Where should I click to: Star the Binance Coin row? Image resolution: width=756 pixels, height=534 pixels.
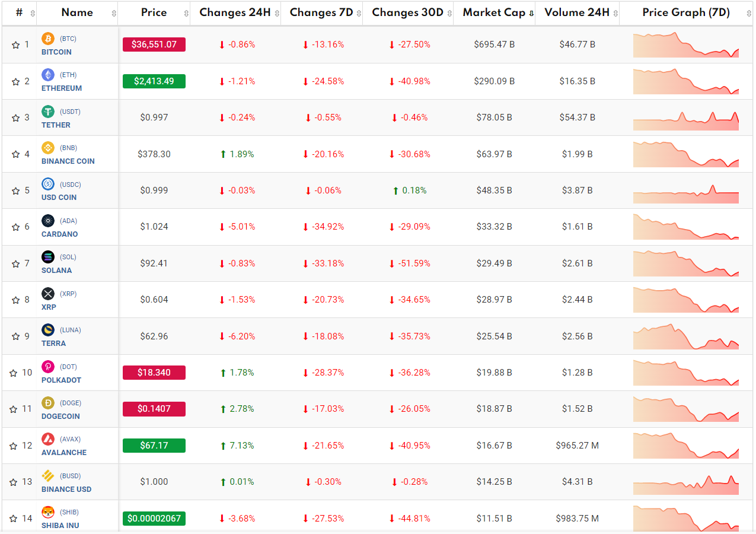tap(15, 154)
